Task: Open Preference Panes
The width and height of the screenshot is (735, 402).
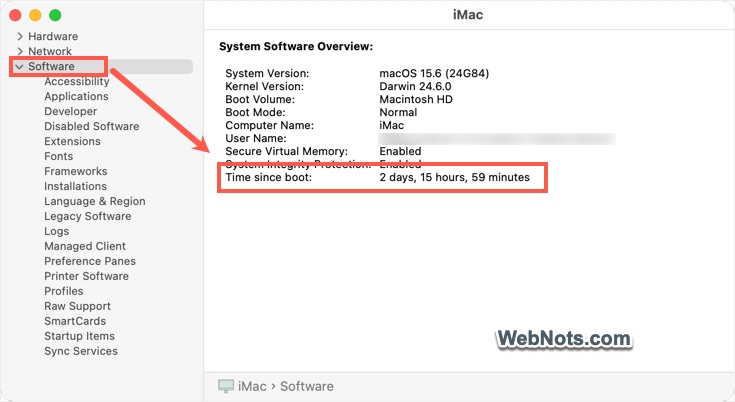Action: [90, 261]
